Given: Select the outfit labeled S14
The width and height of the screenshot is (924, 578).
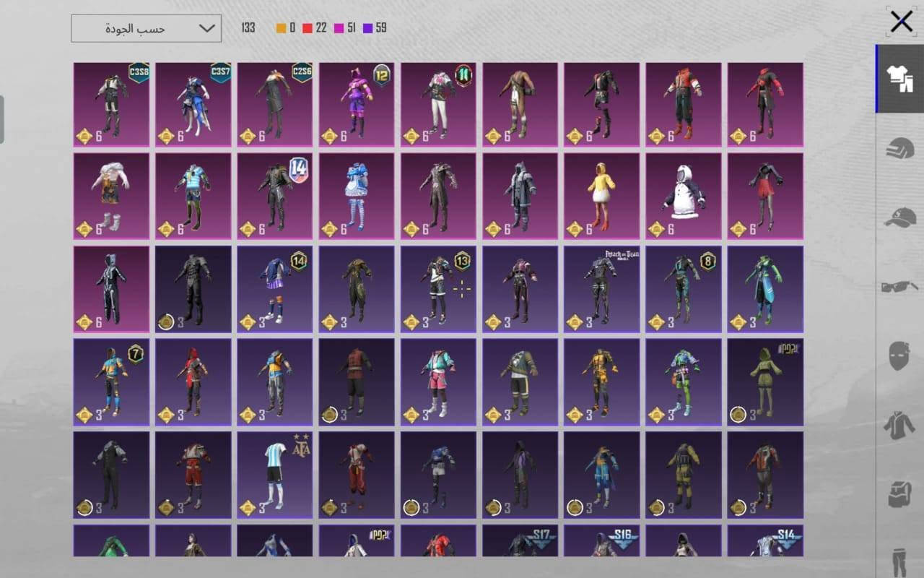Looking at the screenshot, I should pos(765,540).
